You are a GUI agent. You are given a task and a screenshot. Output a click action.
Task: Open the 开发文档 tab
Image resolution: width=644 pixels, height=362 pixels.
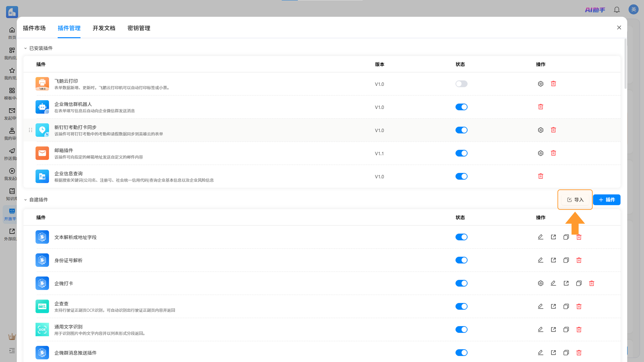[104, 28]
